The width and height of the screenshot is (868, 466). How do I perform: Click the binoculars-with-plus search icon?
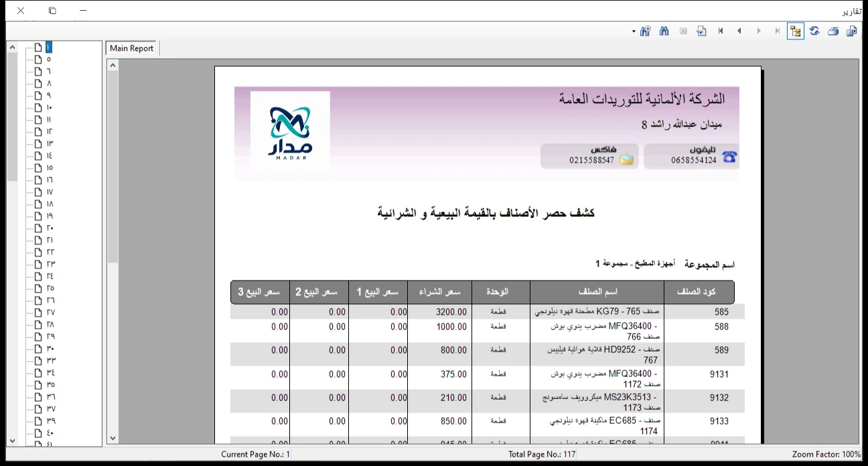[646, 31]
